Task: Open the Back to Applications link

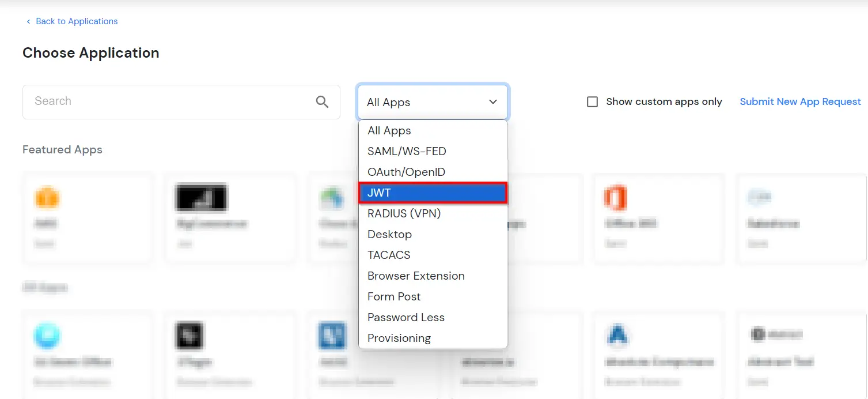Action: 76,21
